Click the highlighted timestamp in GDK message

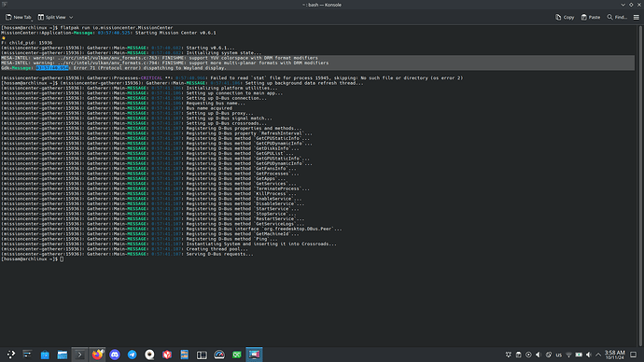52,68
